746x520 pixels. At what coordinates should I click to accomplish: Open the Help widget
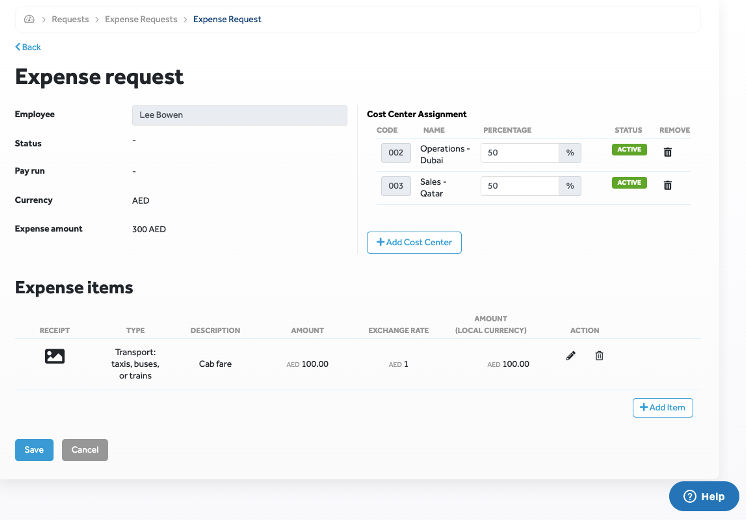pos(704,496)
